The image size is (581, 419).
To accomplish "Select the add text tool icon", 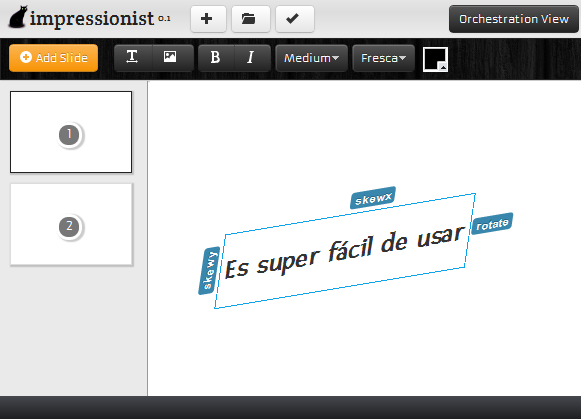I will pyautogui.click(x=133, y=58).
